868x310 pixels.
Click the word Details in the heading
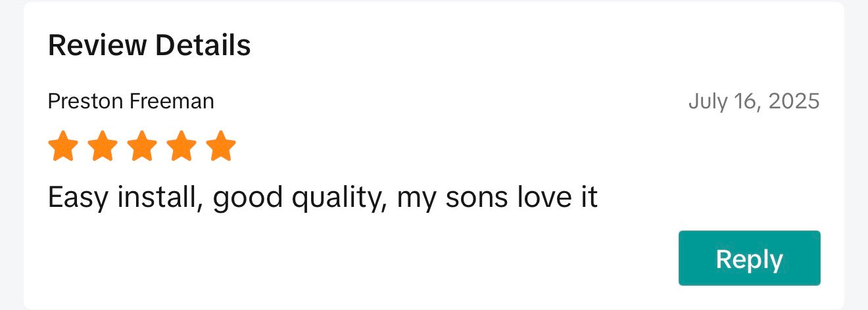tap(203, 45)
